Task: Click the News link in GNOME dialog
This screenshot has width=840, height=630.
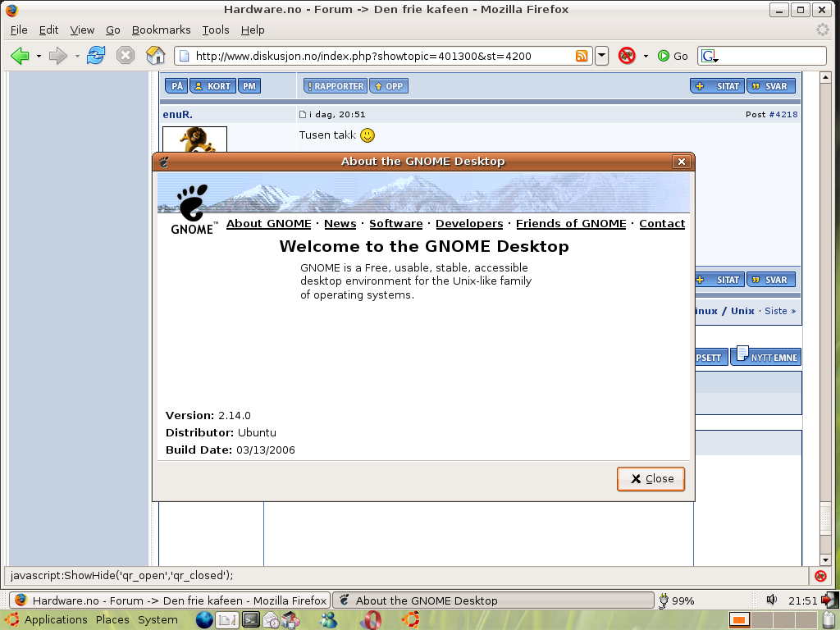Action: point(340,223)
